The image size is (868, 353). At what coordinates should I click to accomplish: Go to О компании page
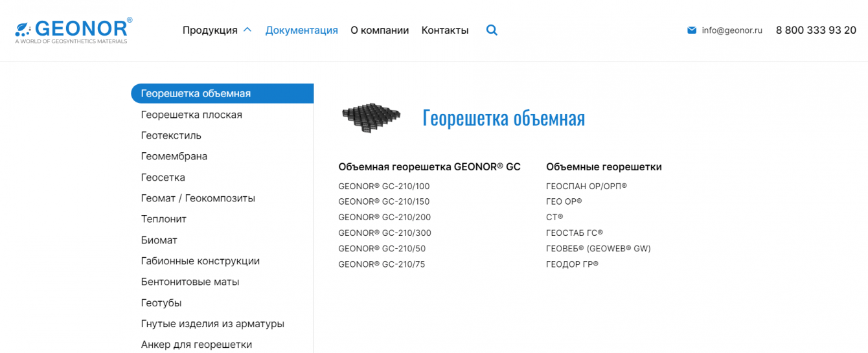(x=380, y=30)
